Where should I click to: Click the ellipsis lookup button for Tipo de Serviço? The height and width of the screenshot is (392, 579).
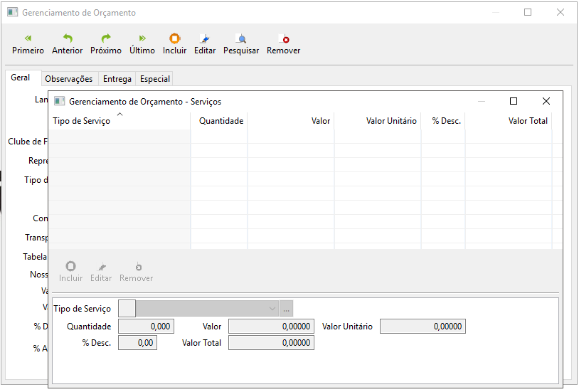tap(287, 309)
